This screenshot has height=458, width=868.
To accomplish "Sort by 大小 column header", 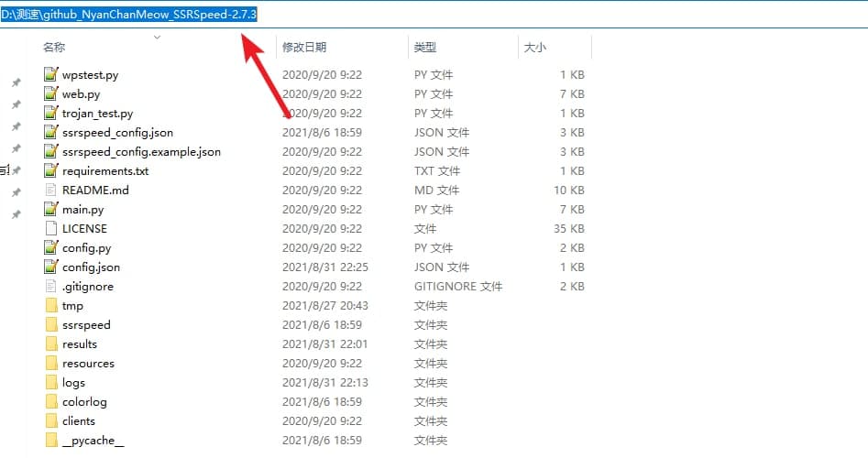I will coord(534,47).
